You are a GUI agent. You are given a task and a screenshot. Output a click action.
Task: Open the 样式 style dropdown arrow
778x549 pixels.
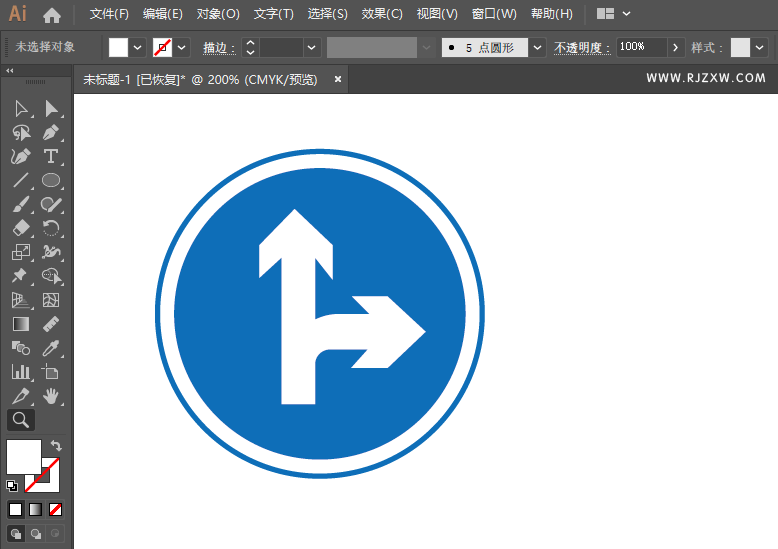coord(759,48)
